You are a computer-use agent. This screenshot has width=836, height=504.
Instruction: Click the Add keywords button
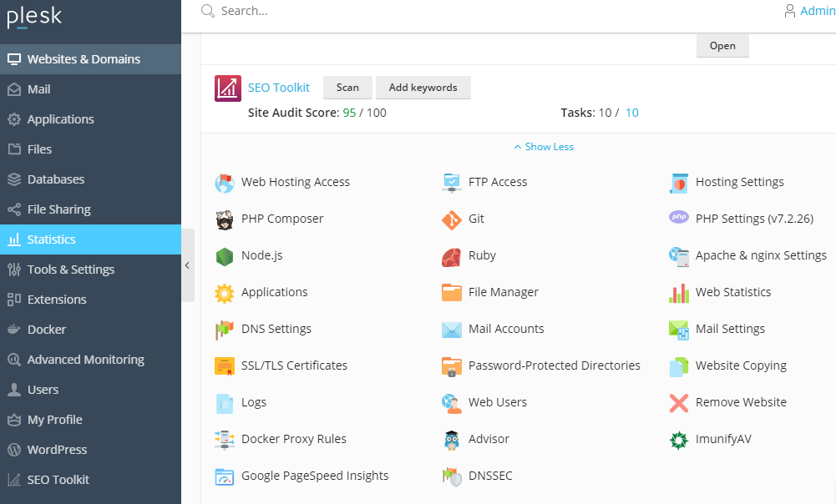pyautogui.click(x=423, y=87)
